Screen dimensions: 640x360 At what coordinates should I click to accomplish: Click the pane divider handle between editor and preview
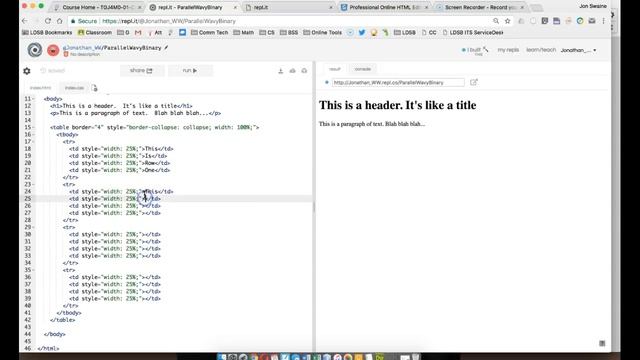point(314,207)
